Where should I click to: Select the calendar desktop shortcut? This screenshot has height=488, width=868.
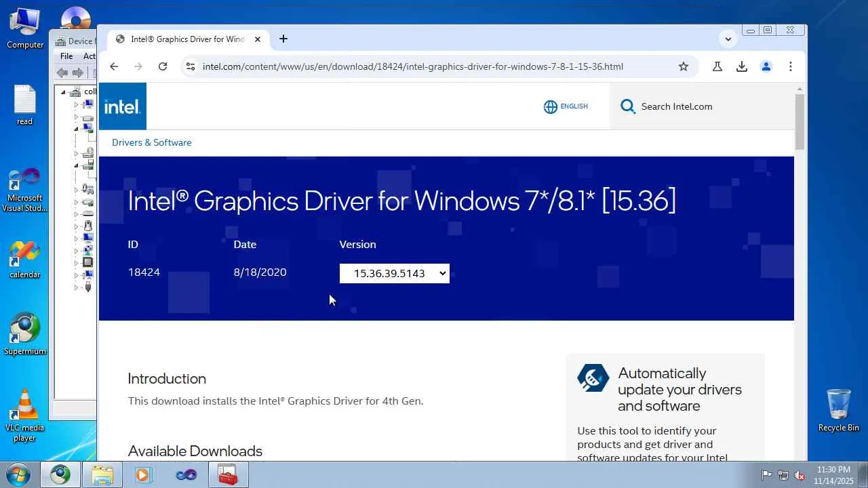(25, 260)
